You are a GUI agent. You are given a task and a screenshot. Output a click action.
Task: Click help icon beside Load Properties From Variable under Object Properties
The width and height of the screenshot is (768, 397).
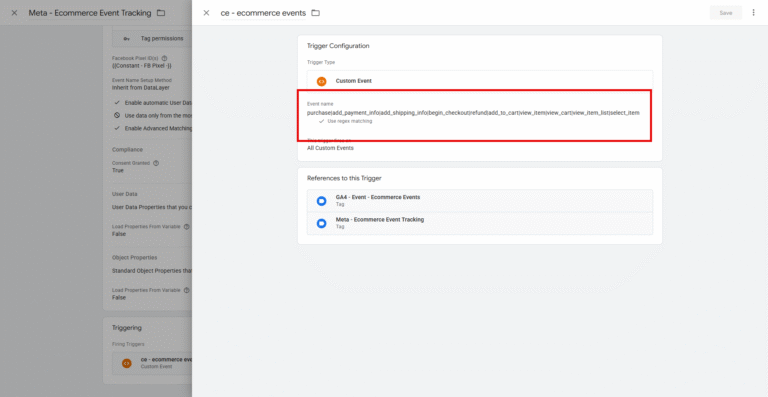(x=187, y=290)
